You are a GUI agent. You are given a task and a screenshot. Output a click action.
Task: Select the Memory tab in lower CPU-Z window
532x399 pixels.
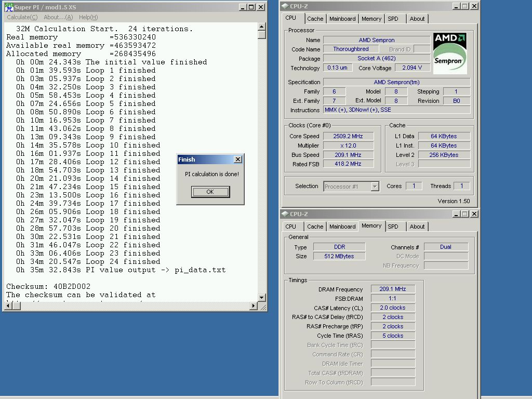pyautogui.click(x=371, y=225)
